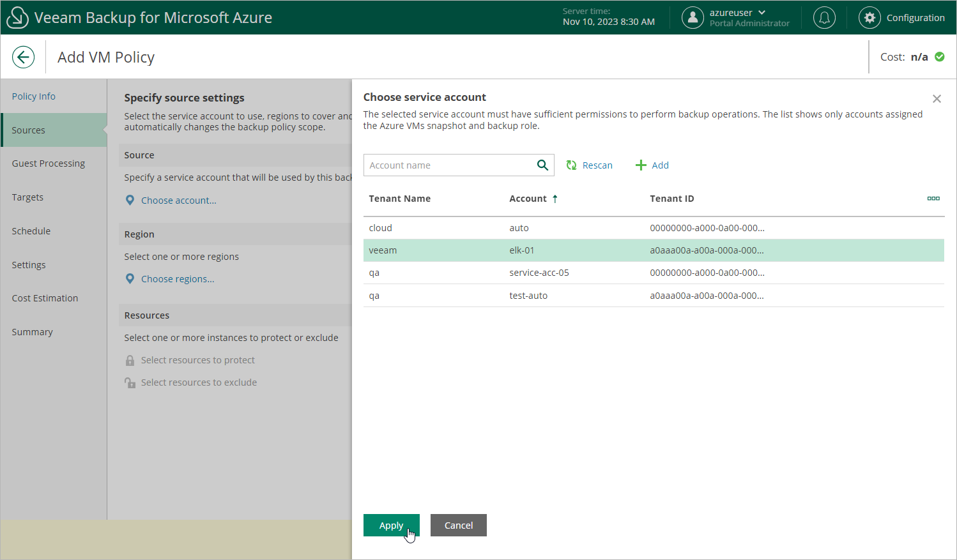957x560 pixels.
Task: Select the test-auto account
Action: click(x=528, y=296)
